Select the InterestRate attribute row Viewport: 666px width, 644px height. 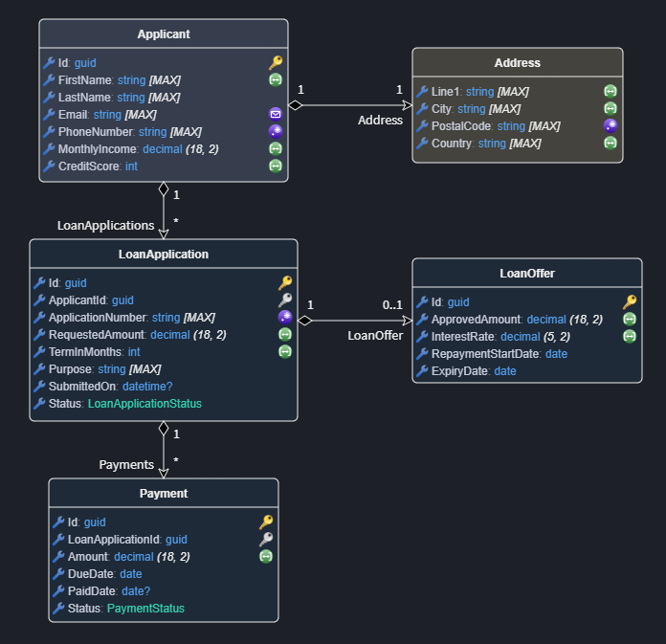(x=527, y=337)
